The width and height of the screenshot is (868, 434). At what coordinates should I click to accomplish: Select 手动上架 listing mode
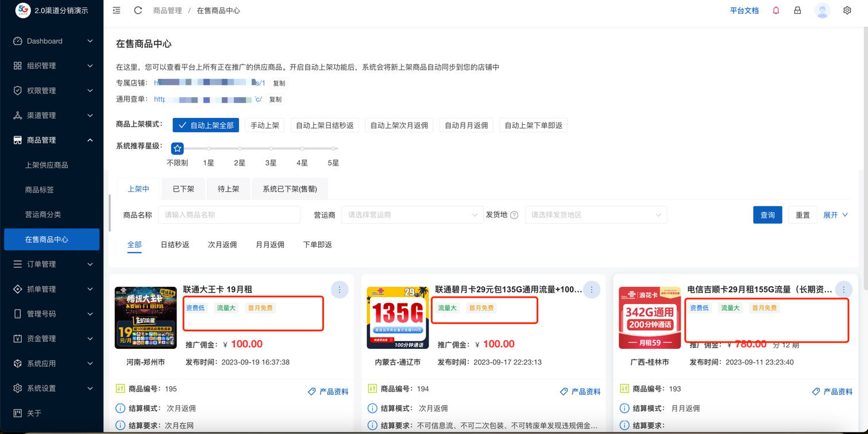tap(264, 125)
